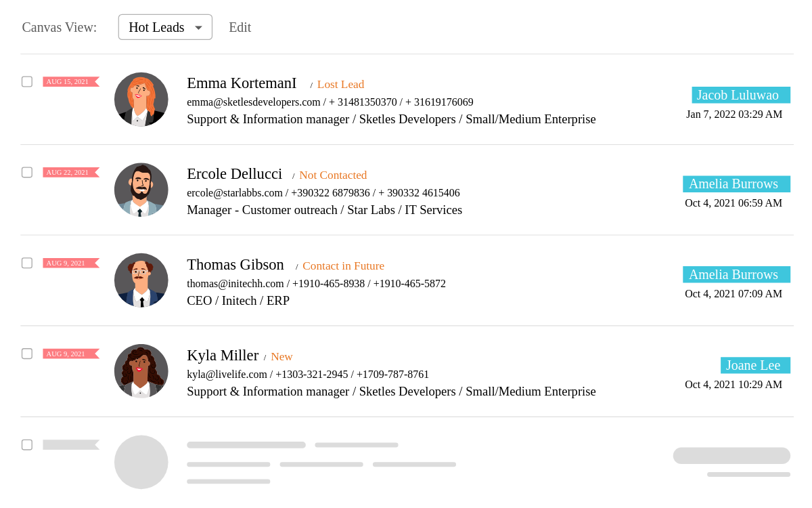Open Thomas Gibson's profile avatar
Image resolution: width=812 pixels, height=508 pixels.
[x=141, y=281]
